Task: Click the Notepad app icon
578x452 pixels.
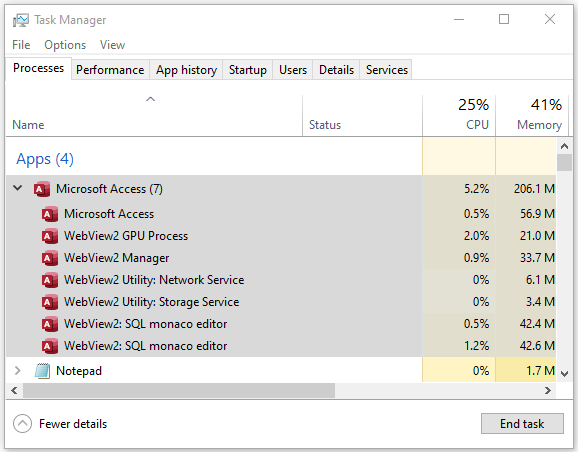Action: [x=42, y=371]
